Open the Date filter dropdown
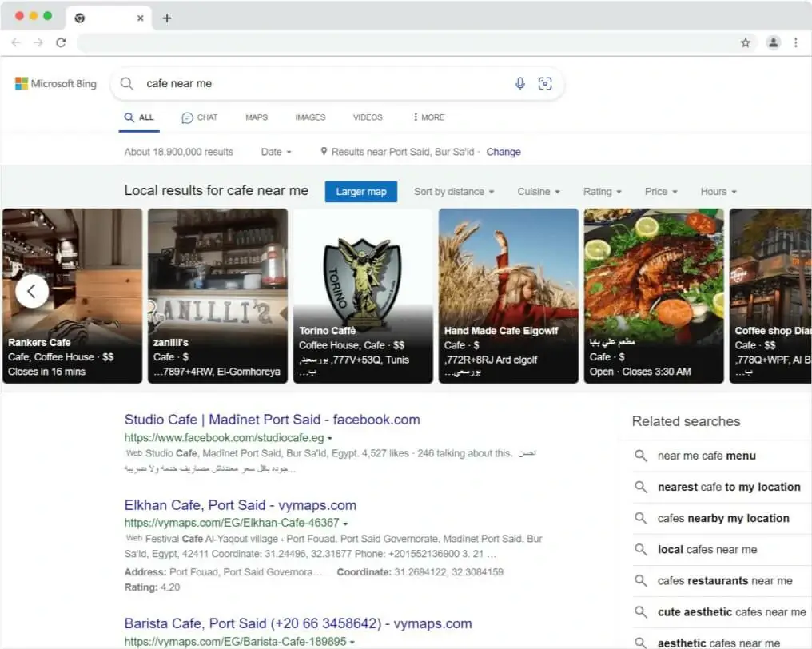This screenshot has width=812, height=649. (x=275, y=152)
